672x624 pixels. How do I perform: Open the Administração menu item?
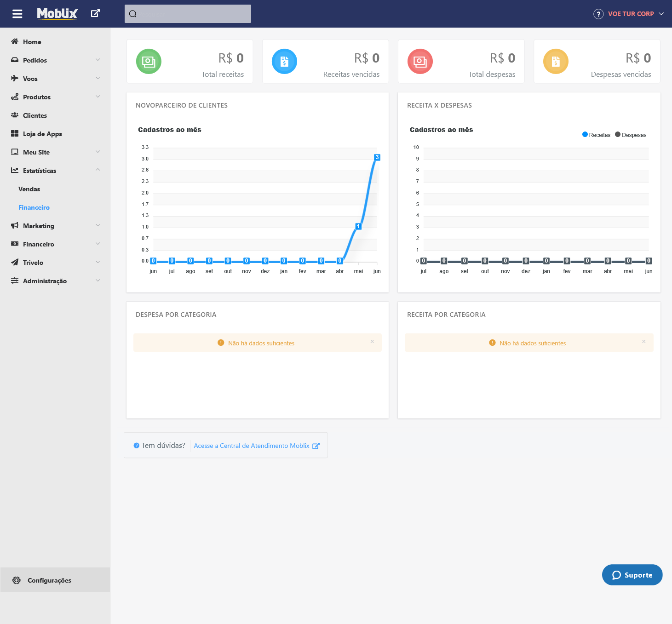[45, 281]
